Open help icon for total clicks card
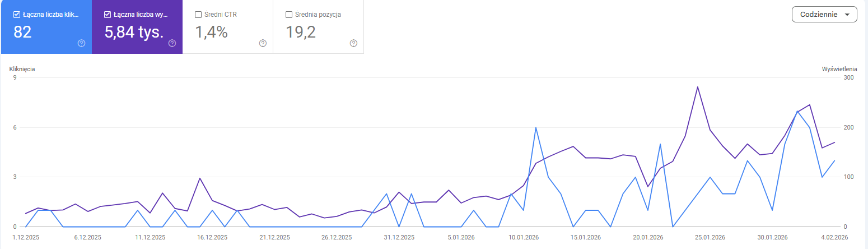Viewport: 868px width, 249px height. point(81,43)
